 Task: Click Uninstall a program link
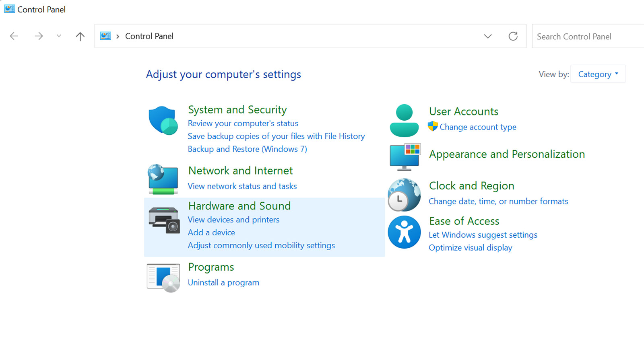(x=223, y=283)
